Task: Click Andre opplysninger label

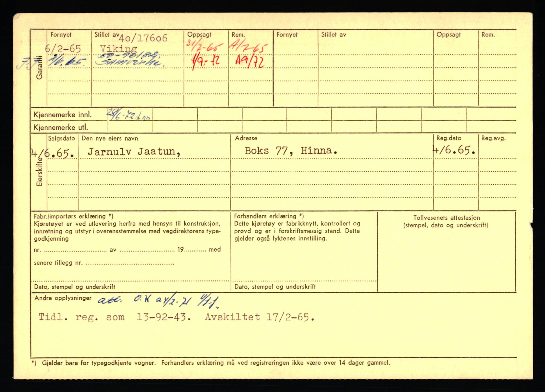Action: (63, 298)
